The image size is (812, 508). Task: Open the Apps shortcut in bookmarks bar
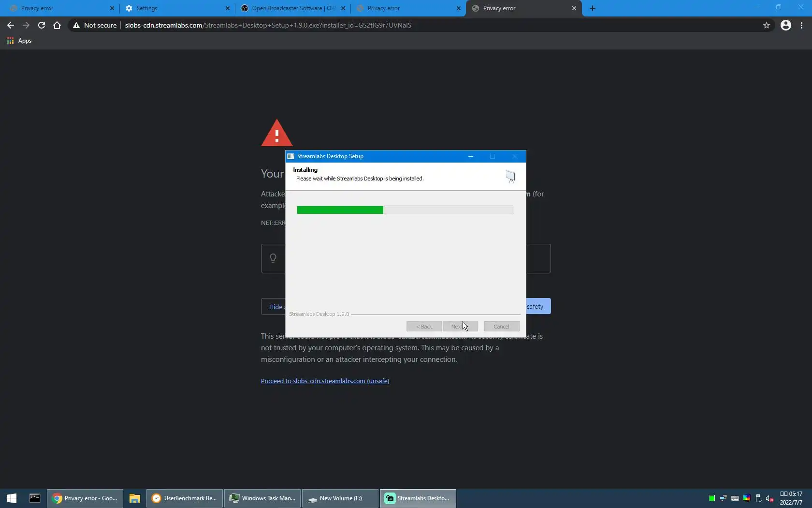click(19, 41)
